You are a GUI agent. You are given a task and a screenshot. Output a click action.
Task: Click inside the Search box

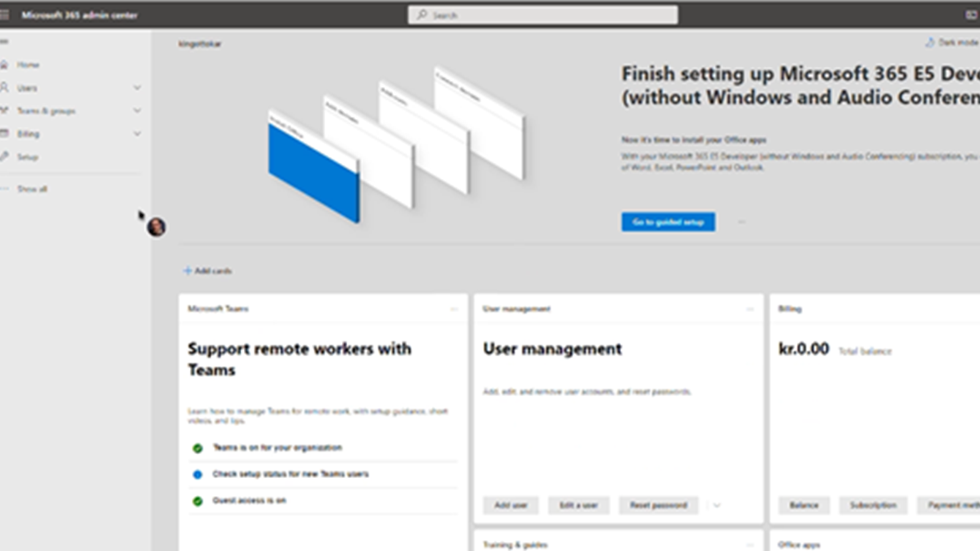(543, 15)
